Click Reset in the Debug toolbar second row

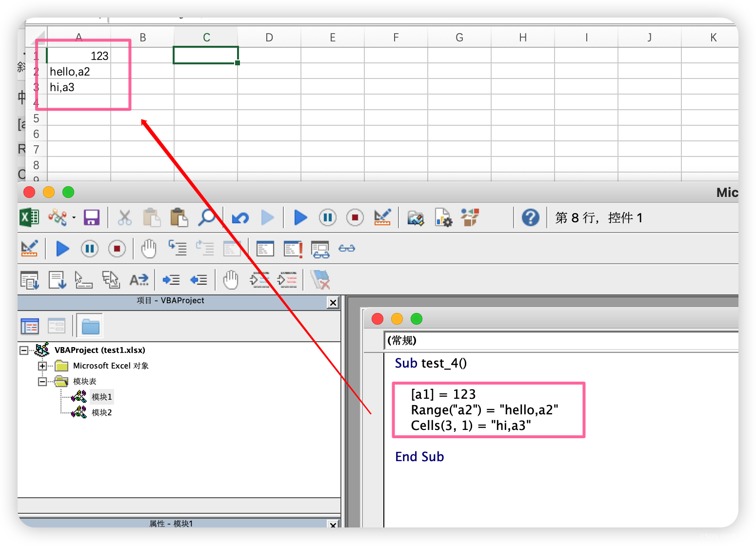tap(117, 249)
